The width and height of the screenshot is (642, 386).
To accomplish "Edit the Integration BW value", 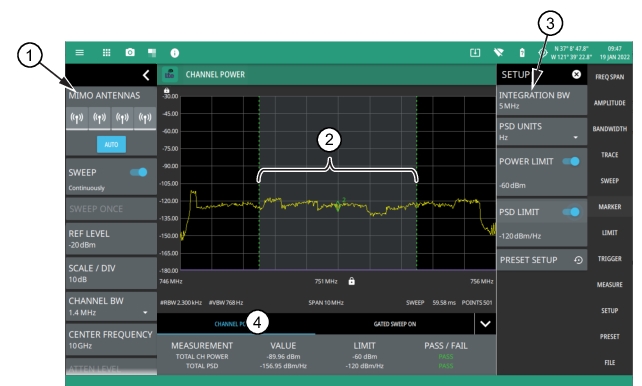I will (542, 100).
